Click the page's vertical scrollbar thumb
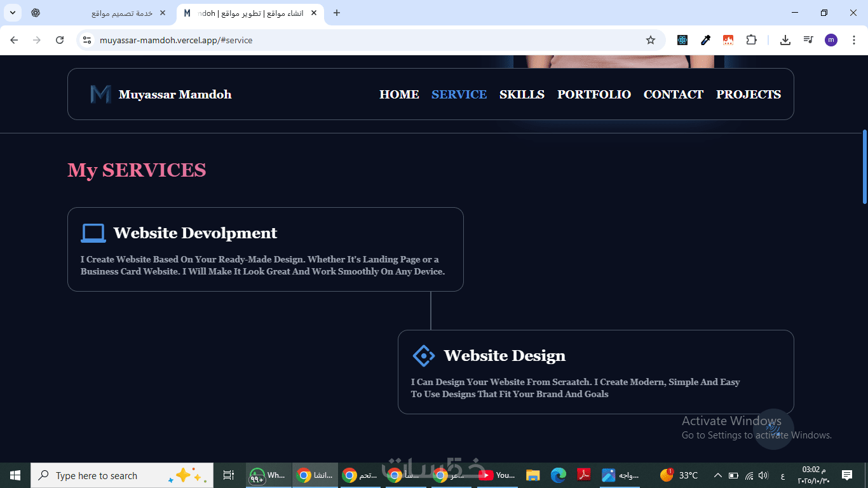 pyautogui.click(x=865, y=166)
